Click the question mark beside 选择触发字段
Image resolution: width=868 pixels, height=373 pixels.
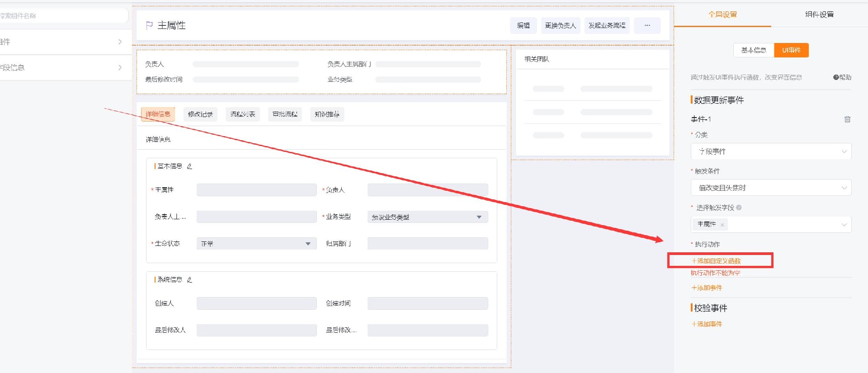pos(739,208)
